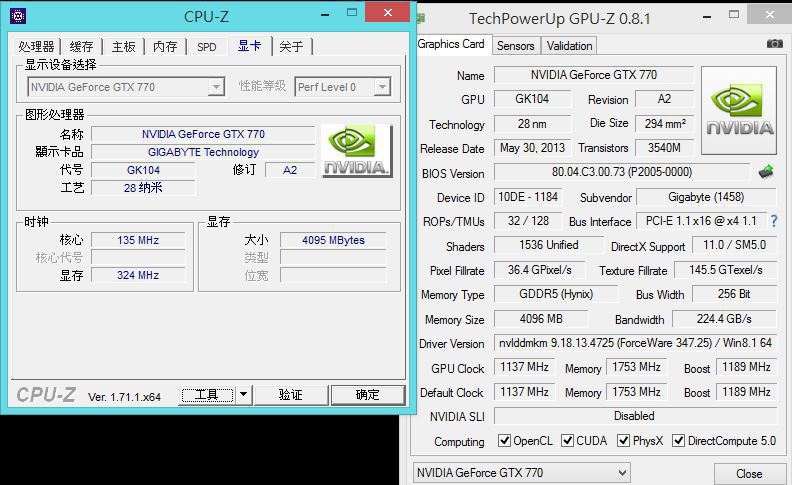The height and width of the screenshot is (485, 792).
Task: Toggle the DirectCompute 5.0 checkbox
Action: pyautogui.click(x=678, y=441)
